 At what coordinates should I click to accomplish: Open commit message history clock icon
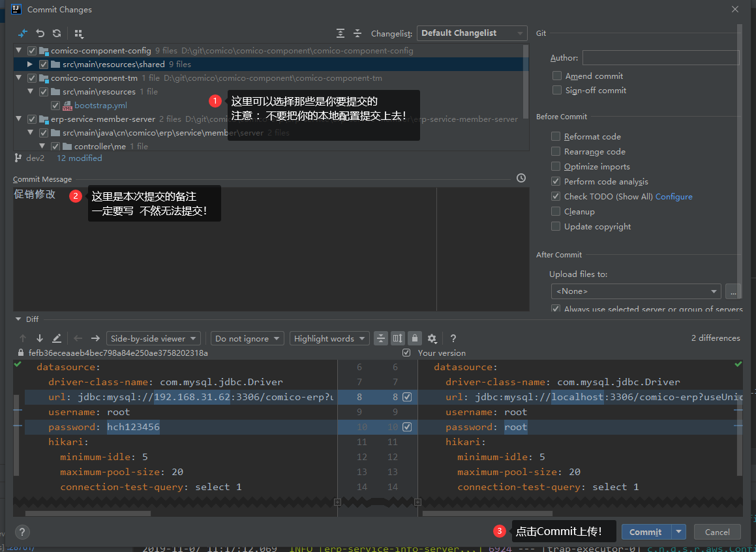tap(521, 178)
